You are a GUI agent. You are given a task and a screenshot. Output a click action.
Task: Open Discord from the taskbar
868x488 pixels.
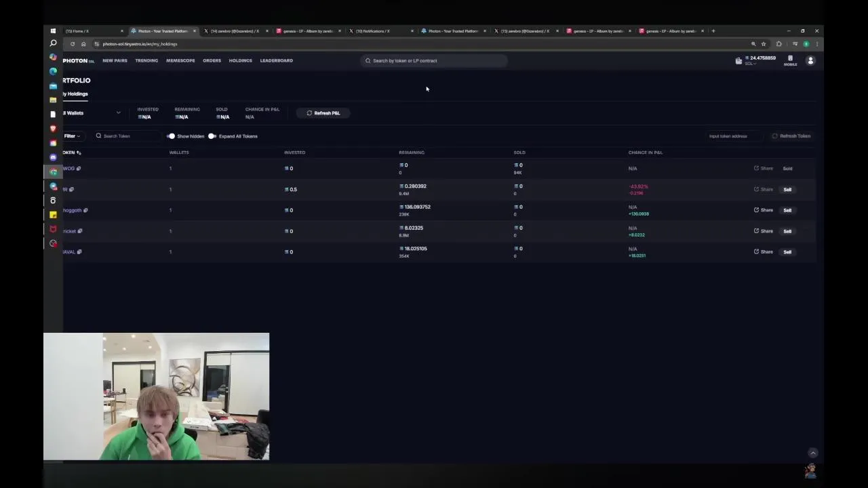pyautogui.click(x=53, y=157)
